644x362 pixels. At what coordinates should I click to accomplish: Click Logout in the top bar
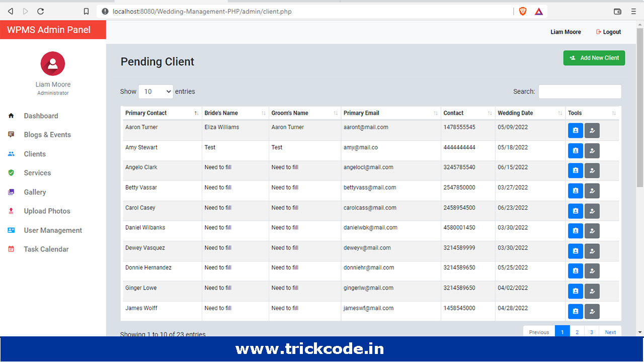click(608, 32)
